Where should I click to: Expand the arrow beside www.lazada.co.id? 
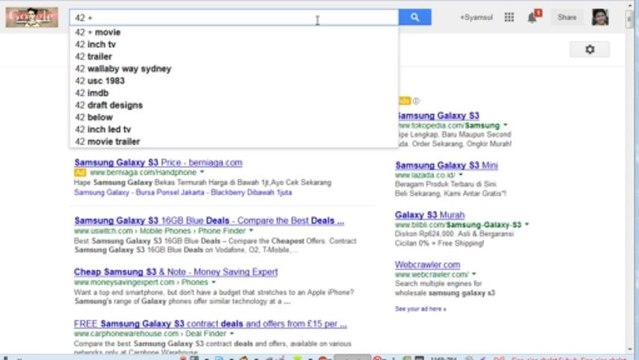coord(461,175)
